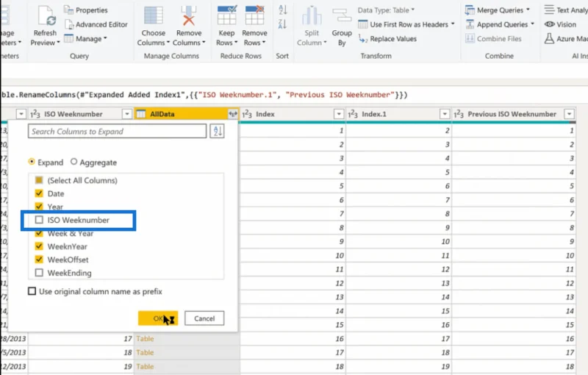The image size is (588, 375).
Task: Uncheck the WeekOffset checkbox
Action: pos(39,260)
